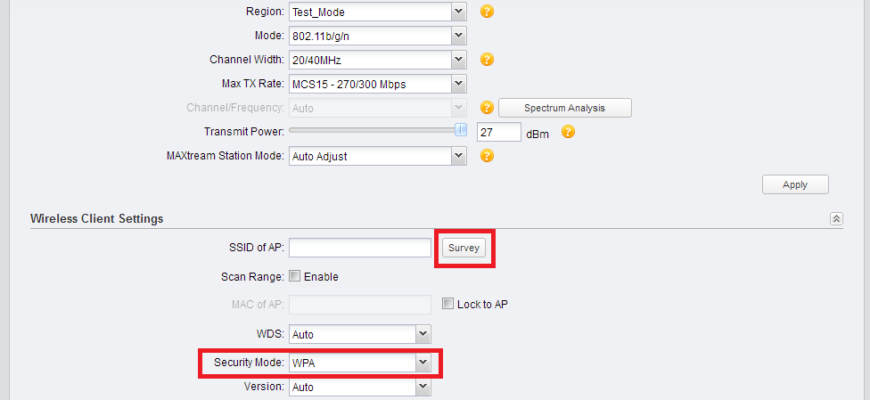Click the help icon next to Channel/Frequency
The height and width of the screenshot is (400, 870).
pyautogui.click(x=487, y=108)
